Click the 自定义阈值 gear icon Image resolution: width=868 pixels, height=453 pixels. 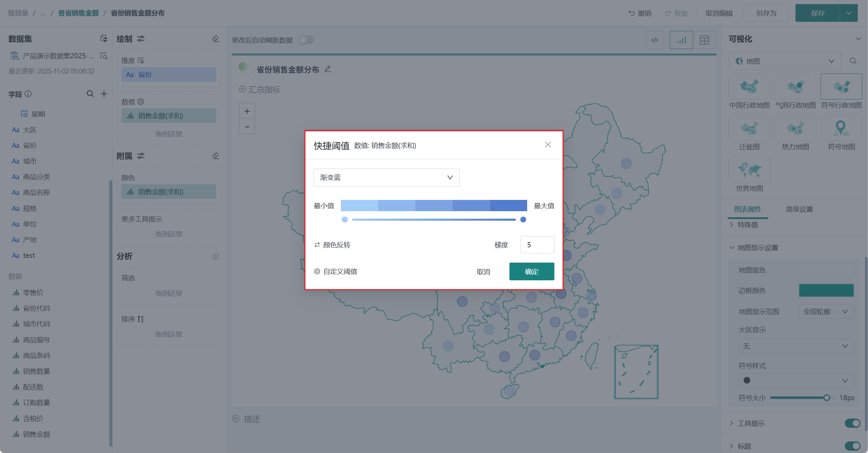click(x=317, y=271)
